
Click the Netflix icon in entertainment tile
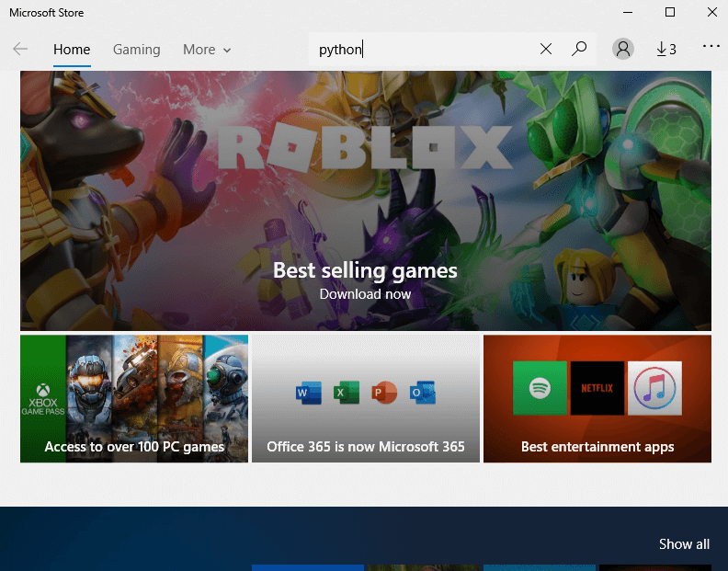point(597,388)
